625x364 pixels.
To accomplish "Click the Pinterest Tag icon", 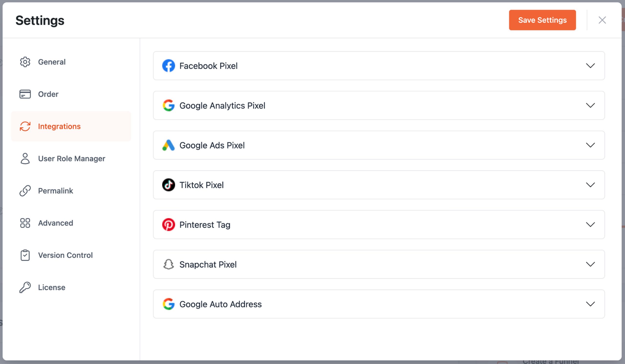I will [168, 225].
